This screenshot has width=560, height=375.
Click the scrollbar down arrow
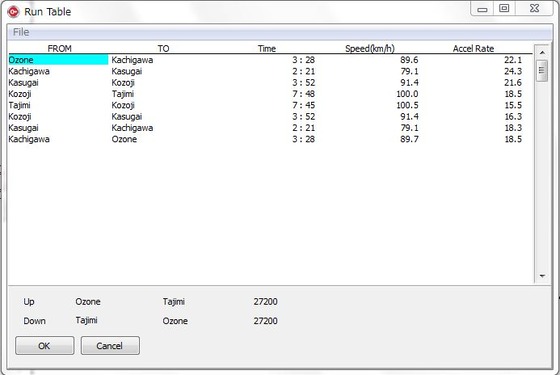click(542, 276)
